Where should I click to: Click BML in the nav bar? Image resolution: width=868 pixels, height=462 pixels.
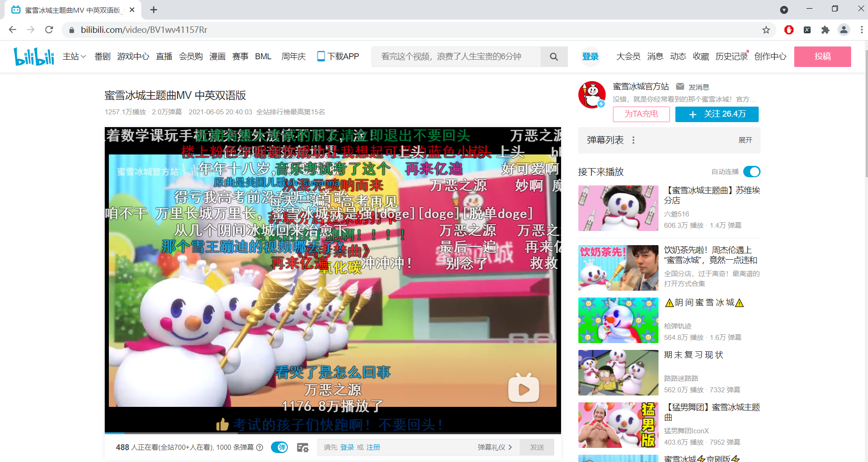(x=263, y=56)
